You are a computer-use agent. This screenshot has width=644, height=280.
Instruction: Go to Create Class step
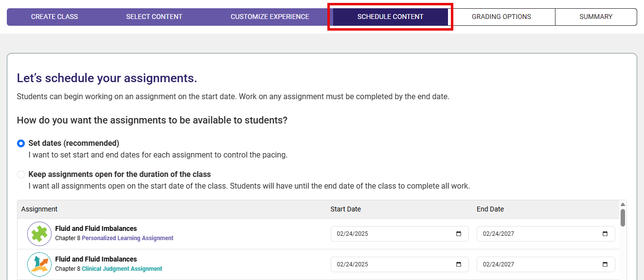tap(54, 17)
